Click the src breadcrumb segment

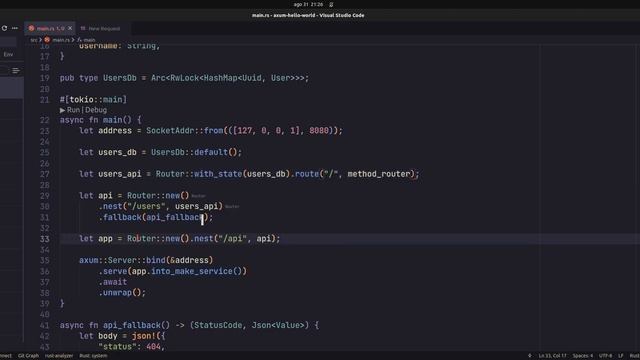pos(34,40)
